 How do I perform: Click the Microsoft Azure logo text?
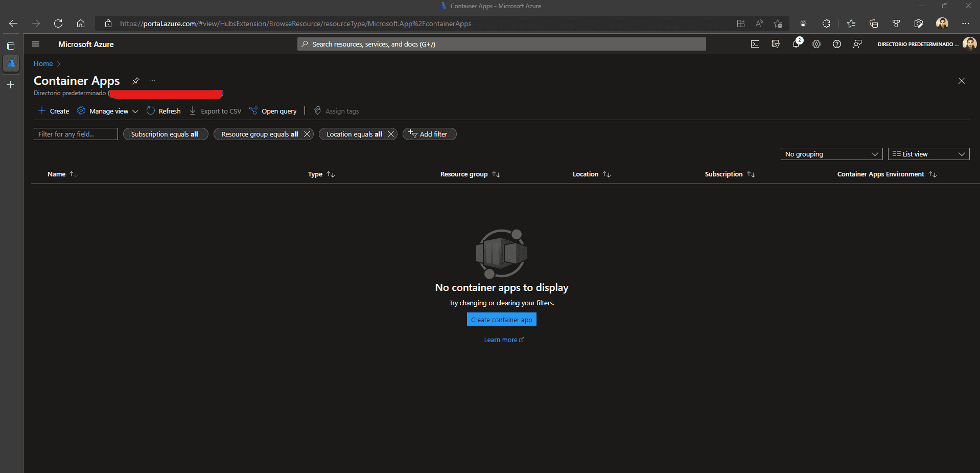click(x=86, y=44)
